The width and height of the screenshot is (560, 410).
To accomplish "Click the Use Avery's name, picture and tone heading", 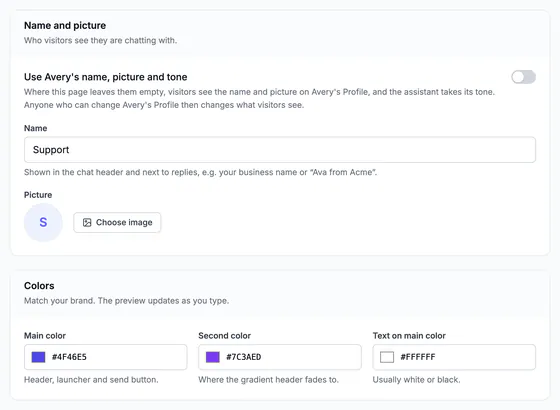I will click(106, 77).
